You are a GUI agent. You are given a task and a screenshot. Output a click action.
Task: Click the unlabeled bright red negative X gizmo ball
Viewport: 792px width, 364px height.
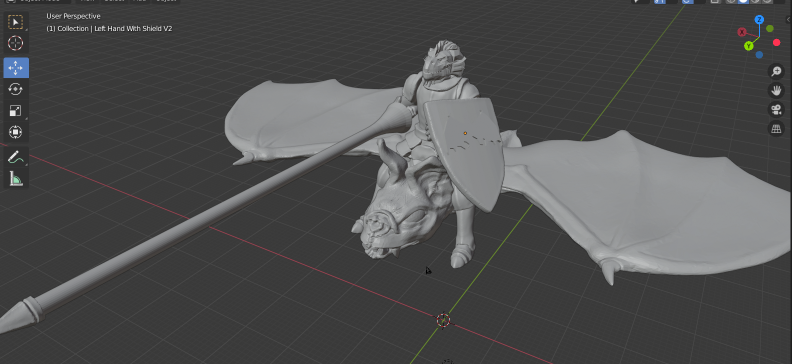pyautogui.click(x=776, y=42)
